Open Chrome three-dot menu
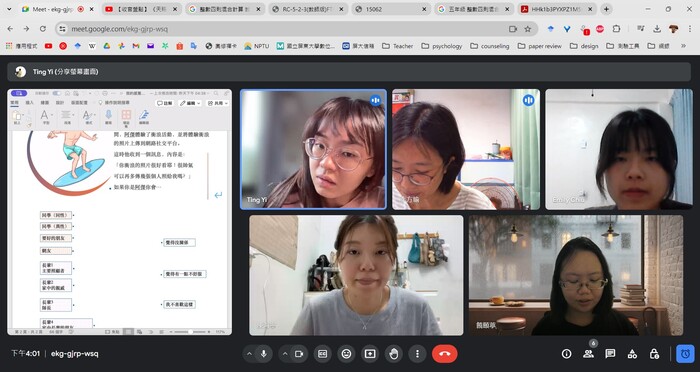This screenshot has width=700, height=372. [x=690, y=29]
